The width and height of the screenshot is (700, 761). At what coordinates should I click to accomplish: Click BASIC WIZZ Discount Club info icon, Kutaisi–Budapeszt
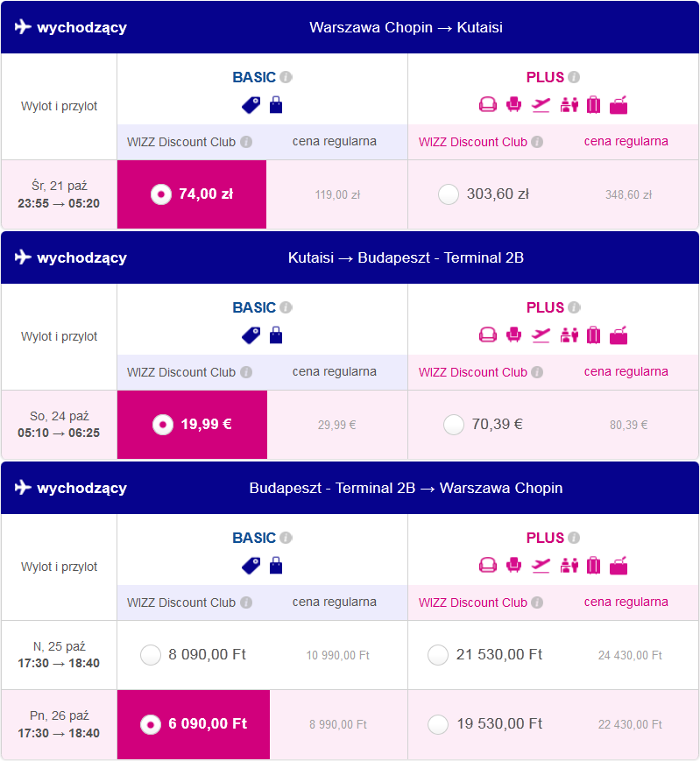pos(246,372)
